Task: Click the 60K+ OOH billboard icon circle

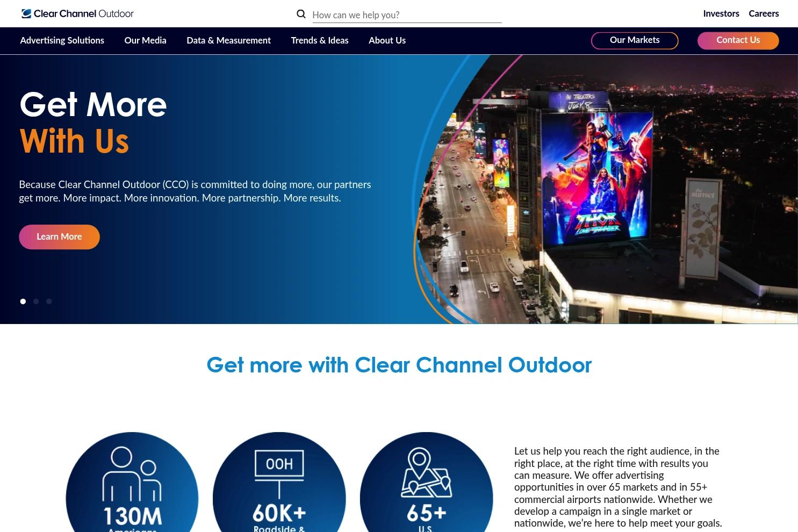Action: [x=279, y=483]
